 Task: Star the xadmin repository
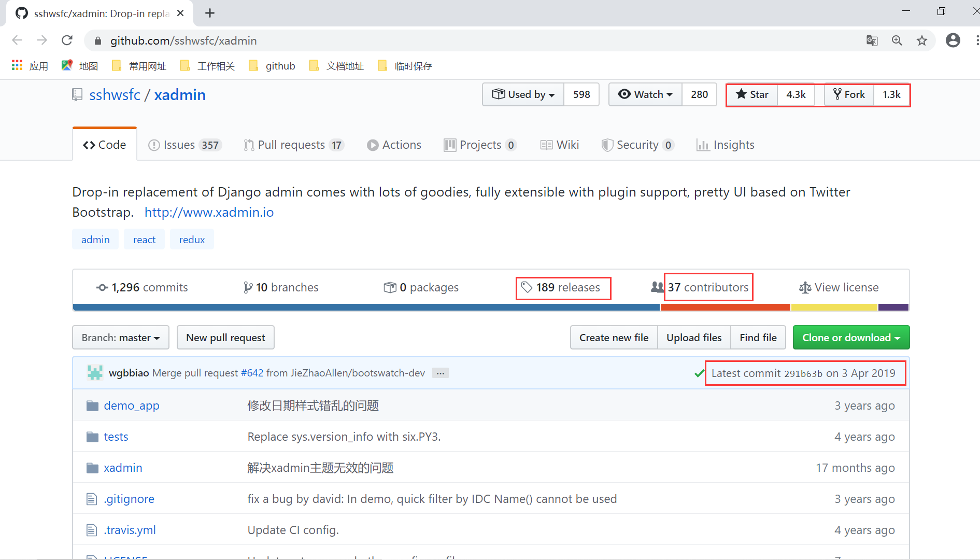pos(752,94)
